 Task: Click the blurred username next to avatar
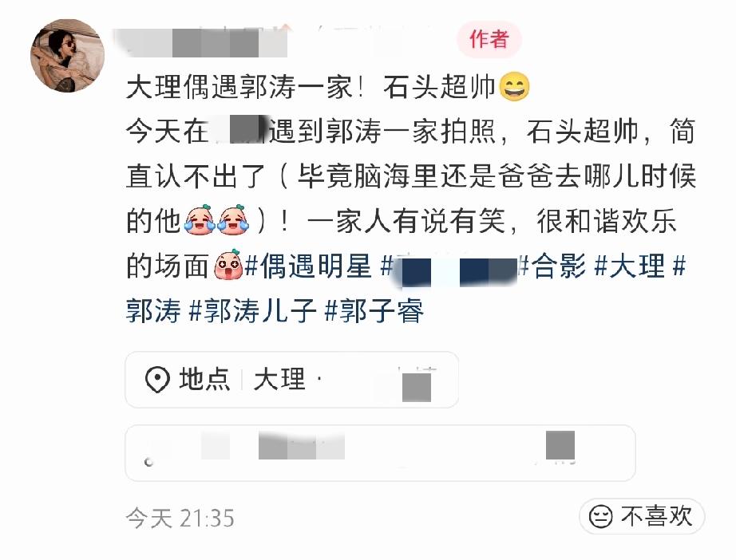201,42
